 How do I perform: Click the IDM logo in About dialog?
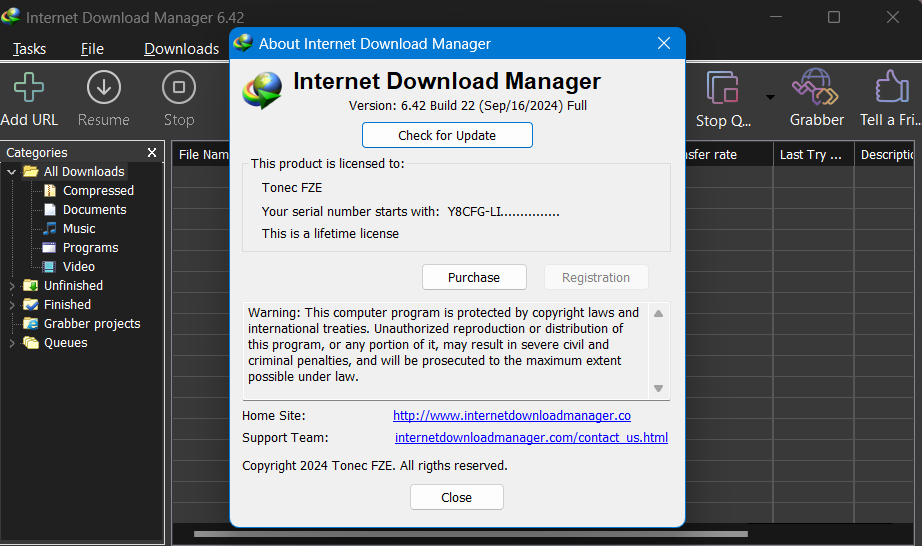[x=262, y=91]
